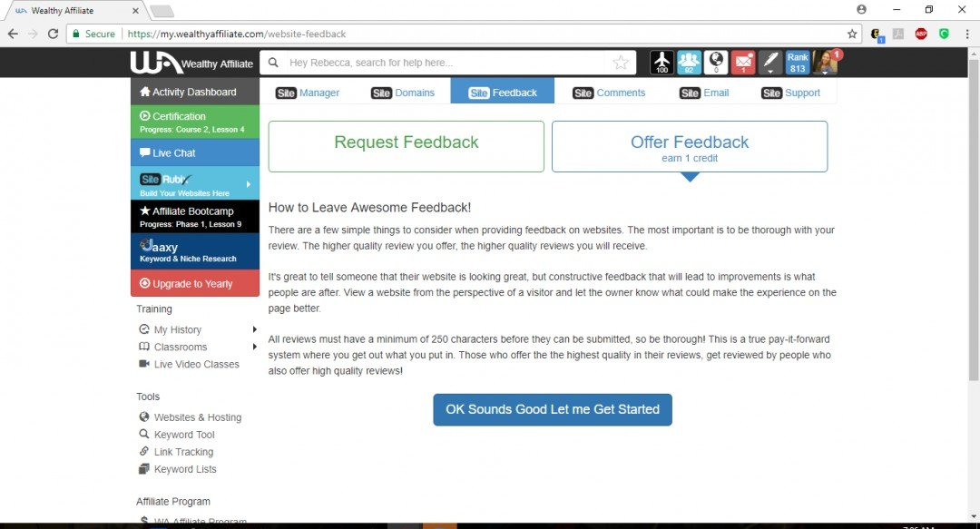Click the AdBlock Plus extension icon
Image resolution: width=980 pixels, height=529 pixels.
[921, 34]
